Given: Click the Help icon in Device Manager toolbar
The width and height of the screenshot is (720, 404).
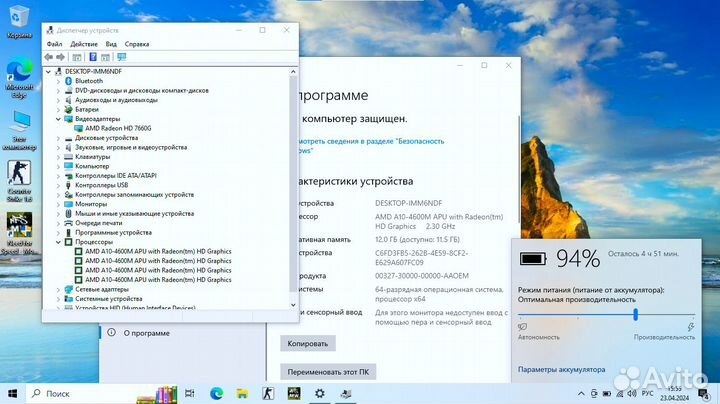Looking at the screenshot, I should [93, 57].
